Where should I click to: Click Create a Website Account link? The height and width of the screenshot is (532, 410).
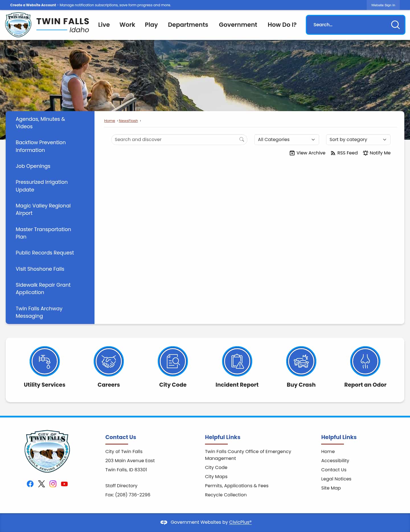tap(33, 5)
